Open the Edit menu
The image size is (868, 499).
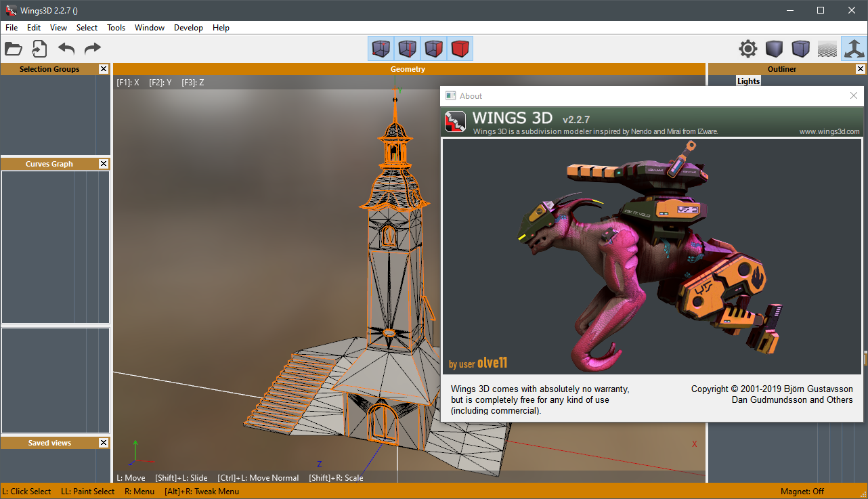pyautogui.click(x=34, y=28)
